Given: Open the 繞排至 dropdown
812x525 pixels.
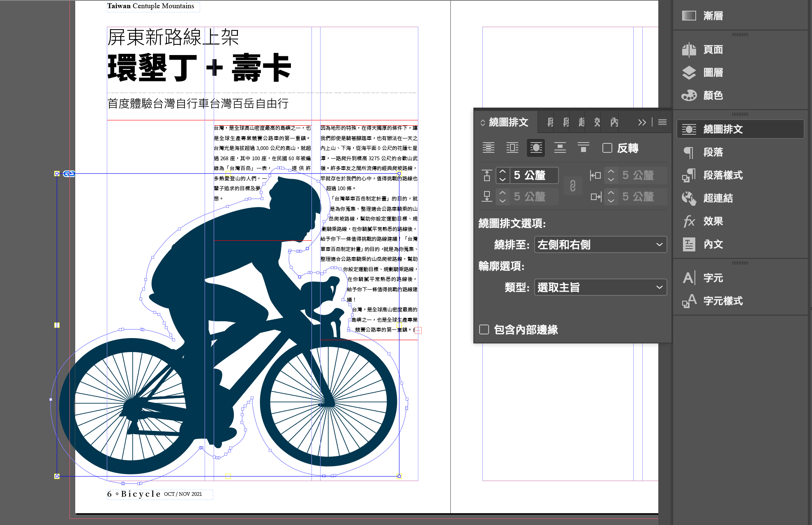Looking at the screenshot, I should tap(600, 245).
